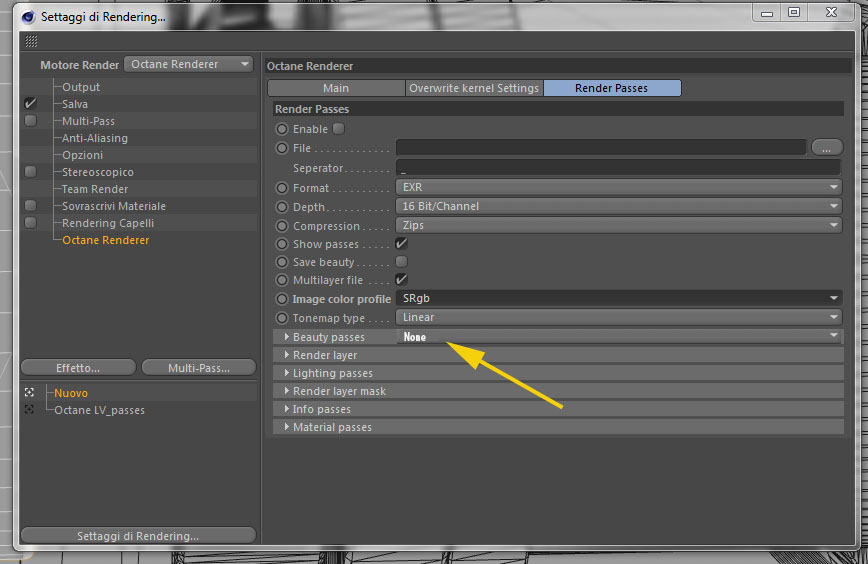
Task: Expand the Material passes section
Action: tap(287, 427)
